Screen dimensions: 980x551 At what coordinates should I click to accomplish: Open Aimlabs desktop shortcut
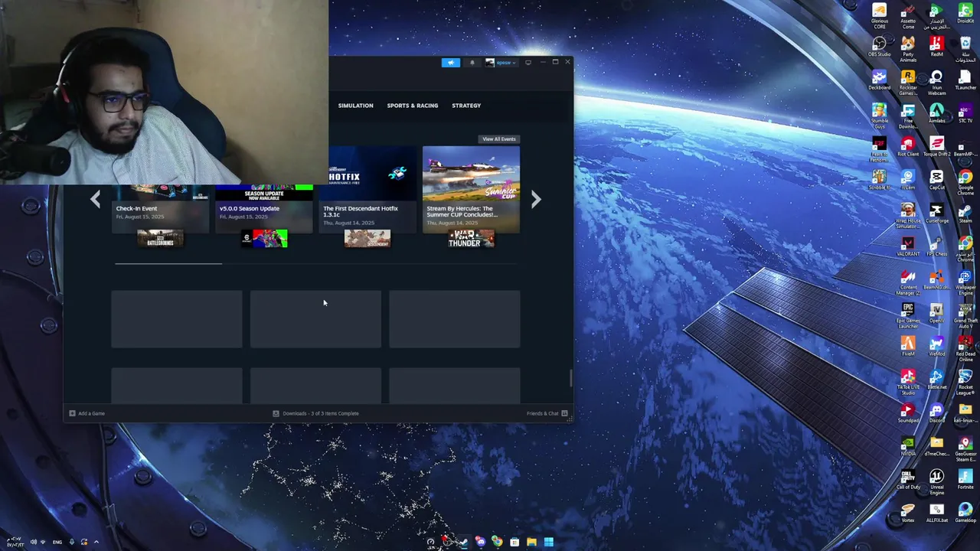[936, 113]
